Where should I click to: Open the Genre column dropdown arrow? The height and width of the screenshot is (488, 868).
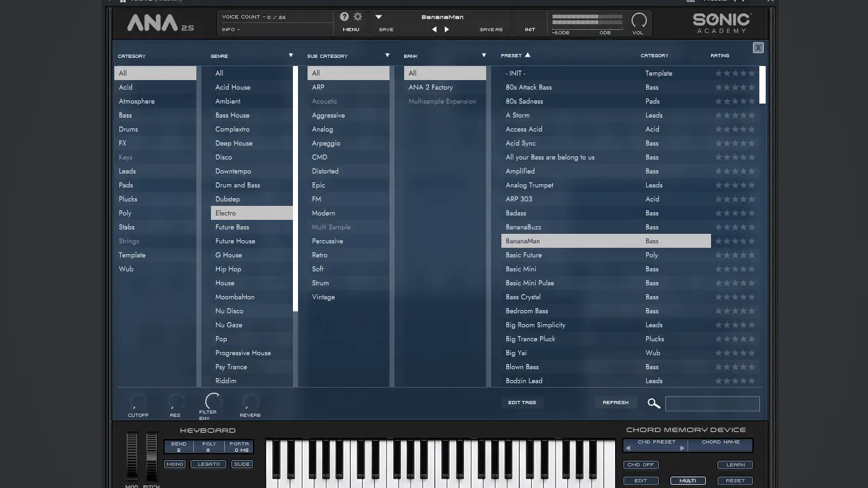291,55
